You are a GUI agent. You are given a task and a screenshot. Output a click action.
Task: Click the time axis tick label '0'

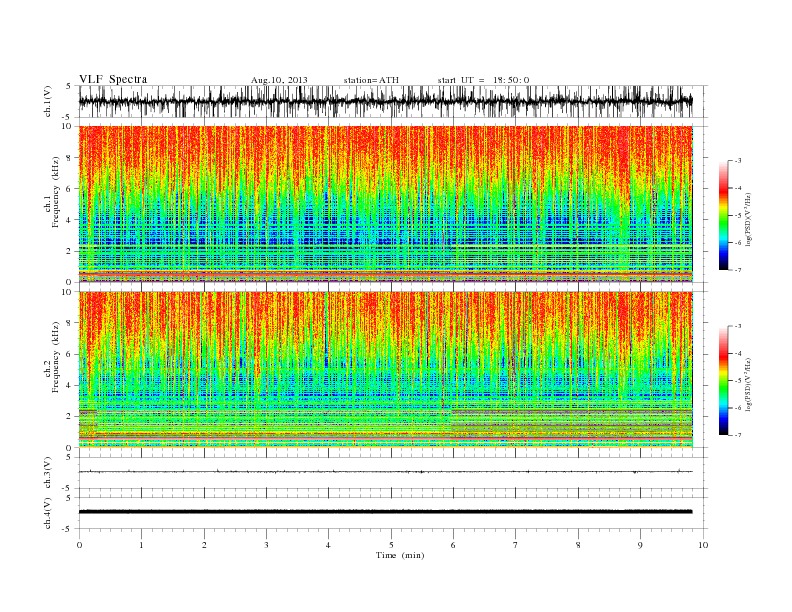pos(79,545)
